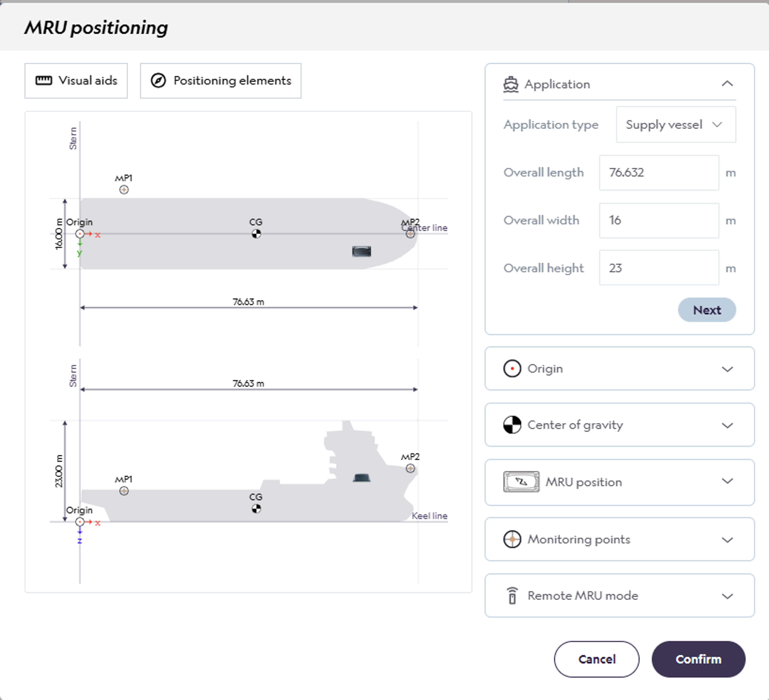This screenshot has height=700, width=769.
Task: Click the MRU device icon in top view
Action: [361, 251]
